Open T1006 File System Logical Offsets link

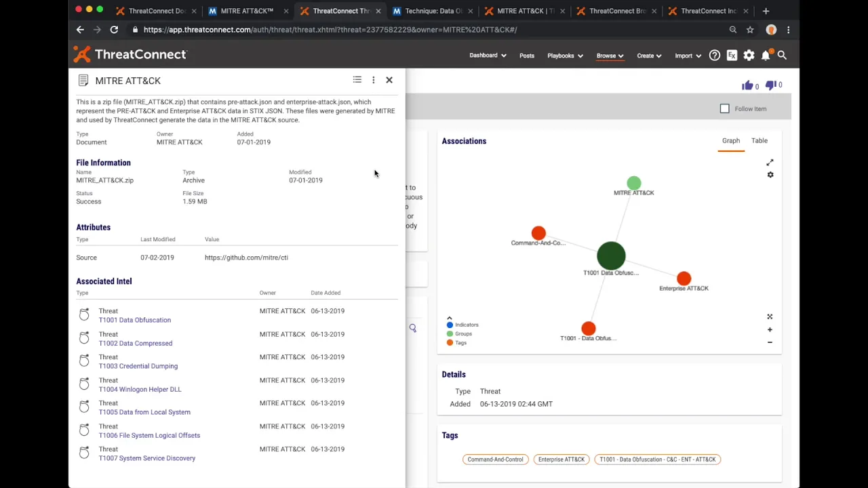pos(149,435)
